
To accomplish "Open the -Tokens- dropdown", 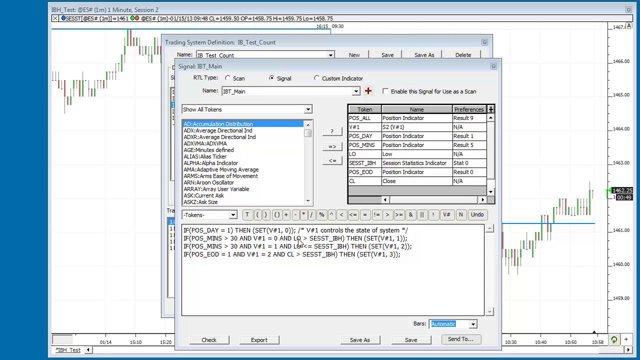I will click(x=233, y=215).
